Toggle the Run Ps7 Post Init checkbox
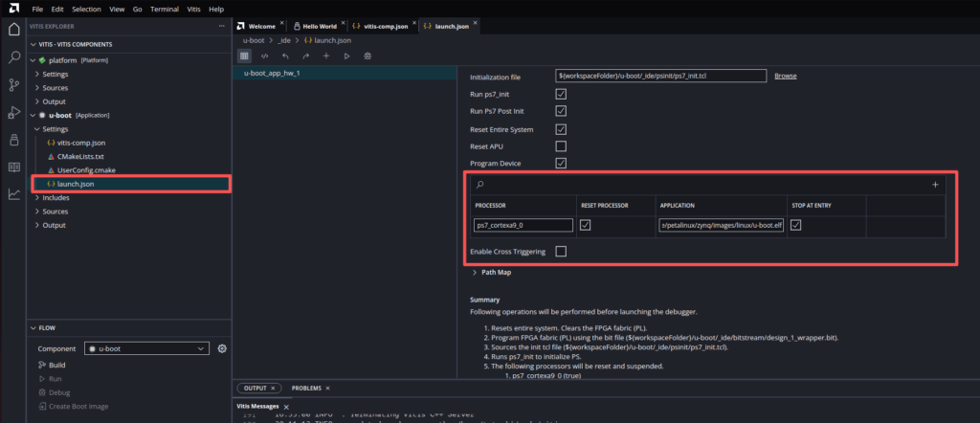 coord(561,111)
